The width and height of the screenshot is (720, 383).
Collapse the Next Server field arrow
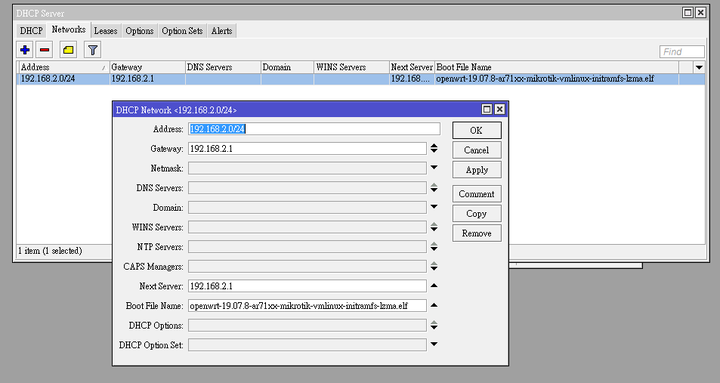pyautogui.click(x=434, y=286)
